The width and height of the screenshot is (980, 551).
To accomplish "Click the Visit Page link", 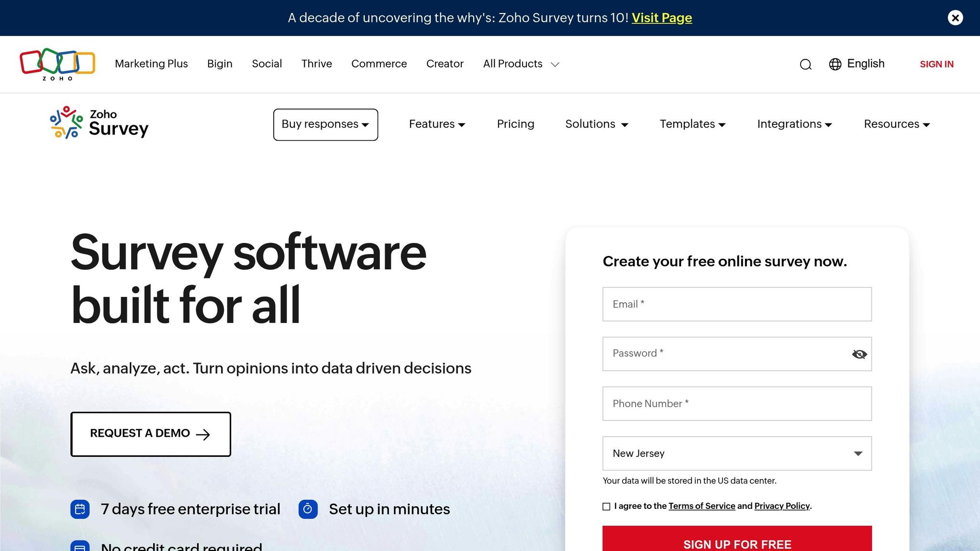I will click(662, 18).
